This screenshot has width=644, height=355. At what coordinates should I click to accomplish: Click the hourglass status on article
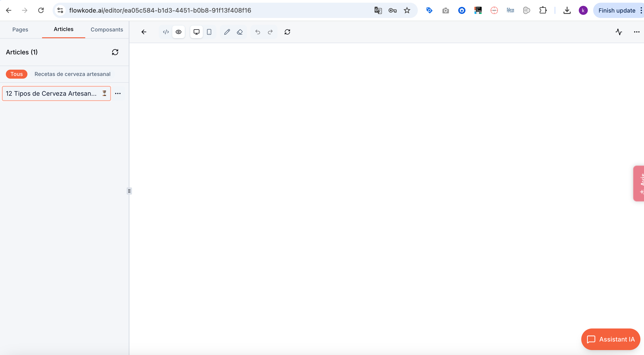(104, 93)
